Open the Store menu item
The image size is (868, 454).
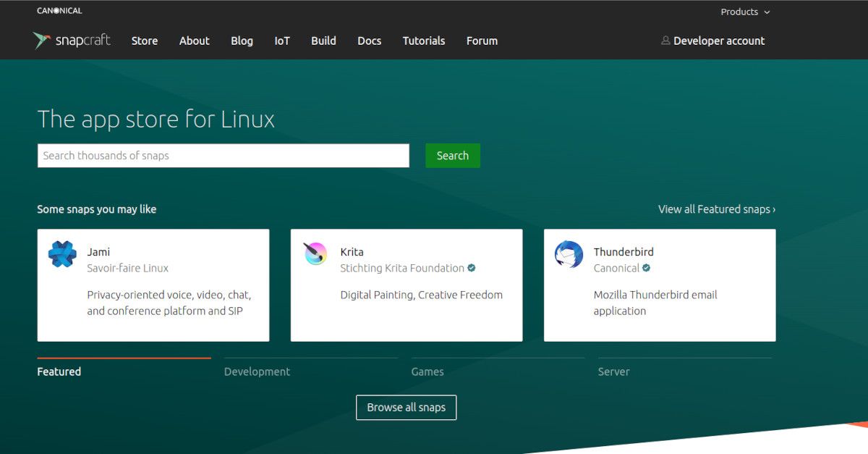point(145,41)
